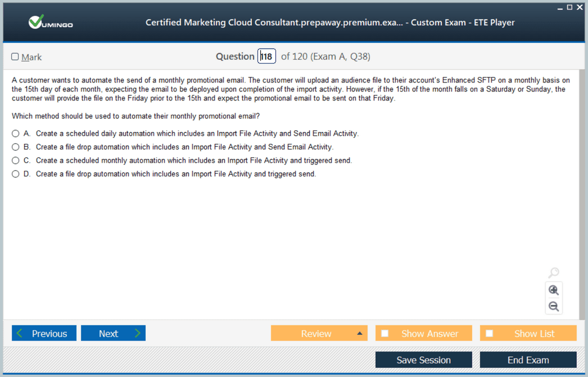Open the Review menu button

315,333
